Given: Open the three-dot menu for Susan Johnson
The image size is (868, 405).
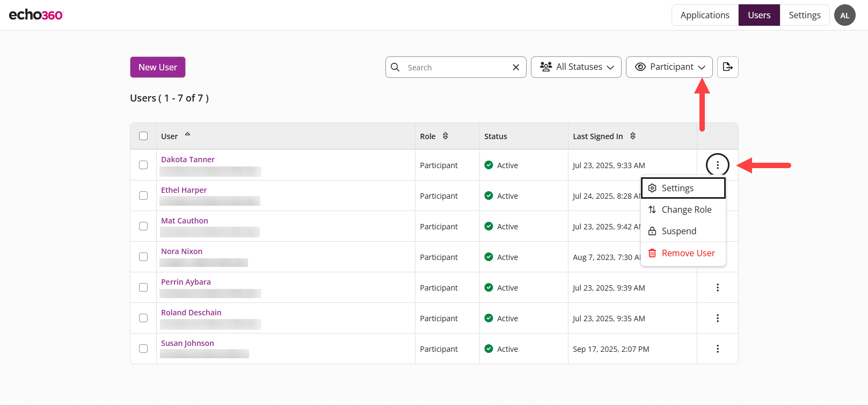Looking at the screenshot, I should [x=717, y=349].
